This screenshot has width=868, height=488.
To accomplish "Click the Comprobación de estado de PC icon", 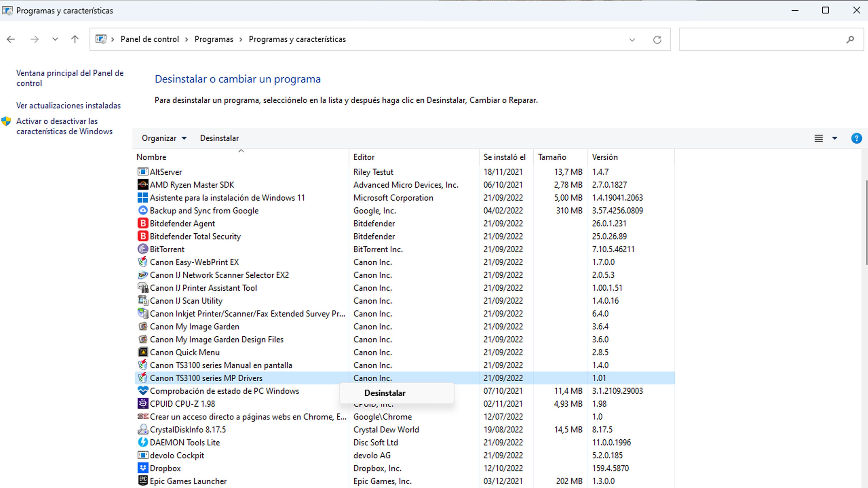I will pos(143,391).
